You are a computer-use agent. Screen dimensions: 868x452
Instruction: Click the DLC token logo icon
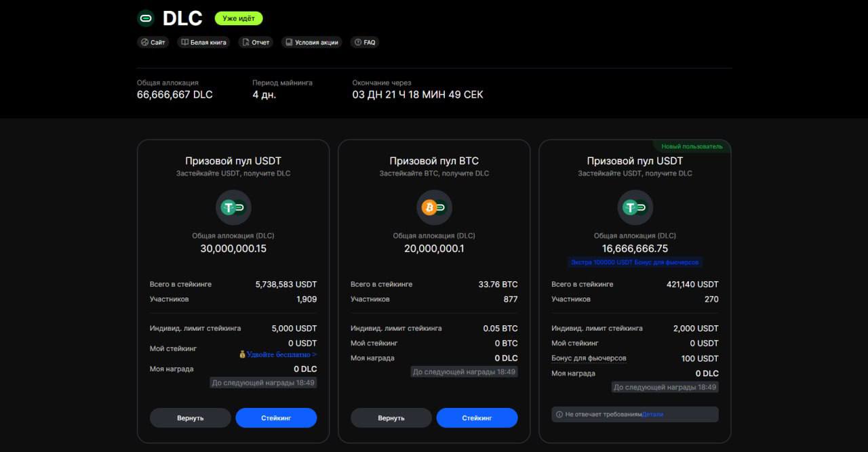(x=146, y=18)
